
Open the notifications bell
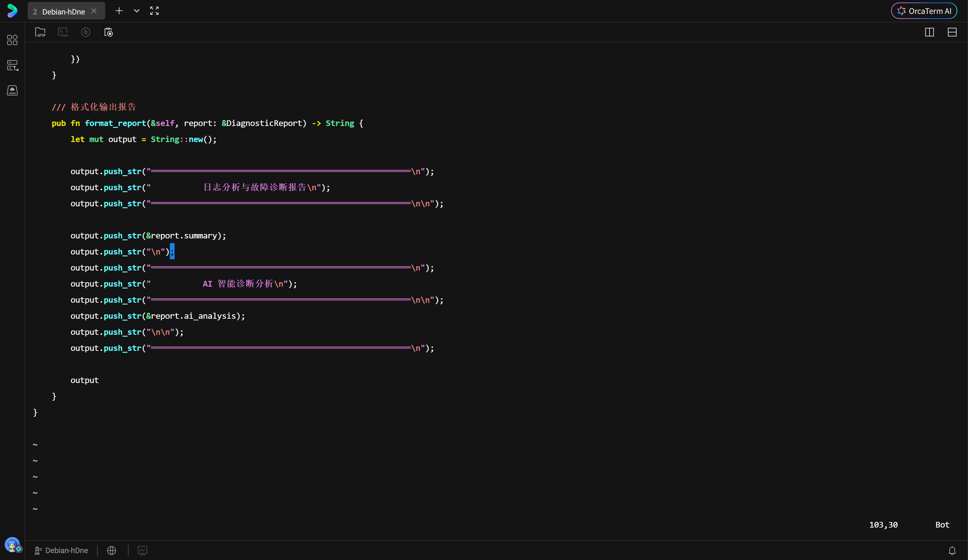952,551
